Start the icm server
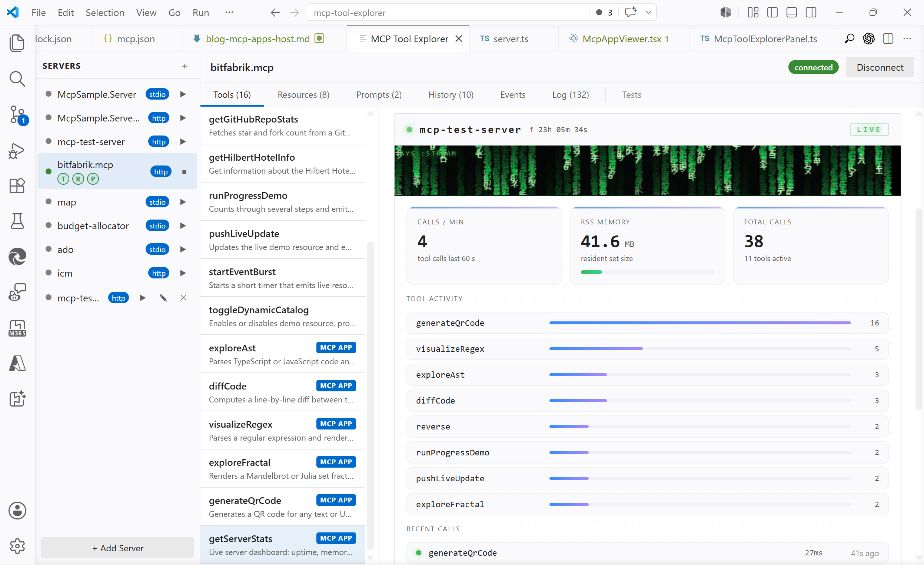The image size is (924, 565). click(x=183, y=273)
